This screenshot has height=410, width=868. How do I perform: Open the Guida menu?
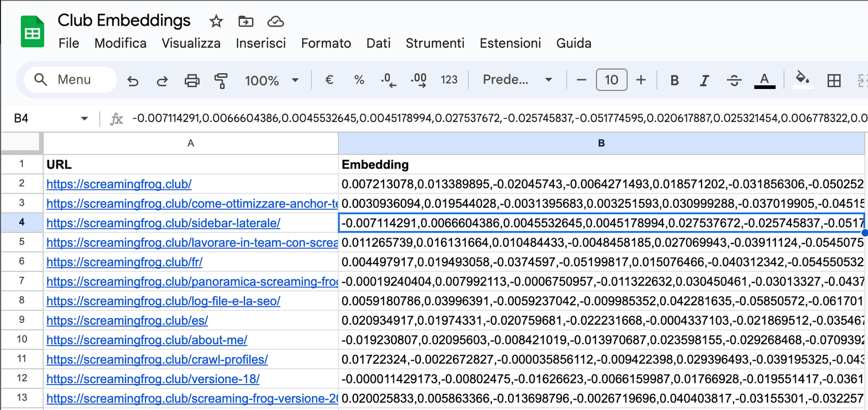[574, 43]
